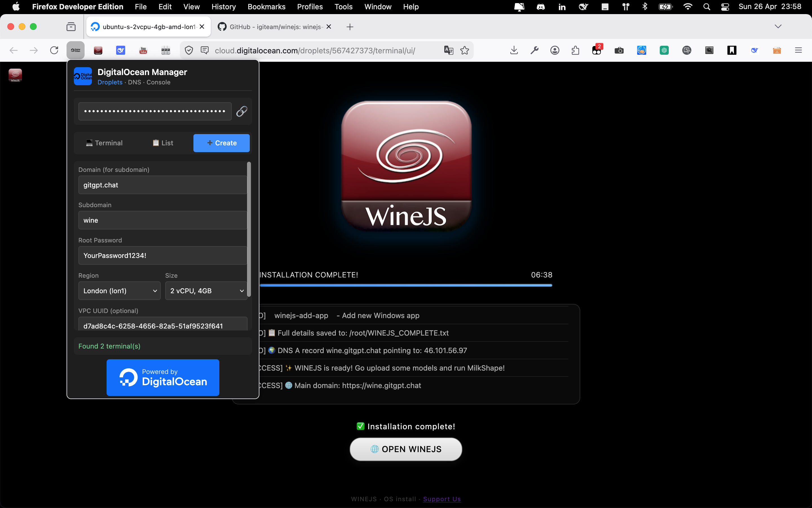Open the Firefox hamburger application menu
The height and width of the screenshot is (508, 812).
798,51
